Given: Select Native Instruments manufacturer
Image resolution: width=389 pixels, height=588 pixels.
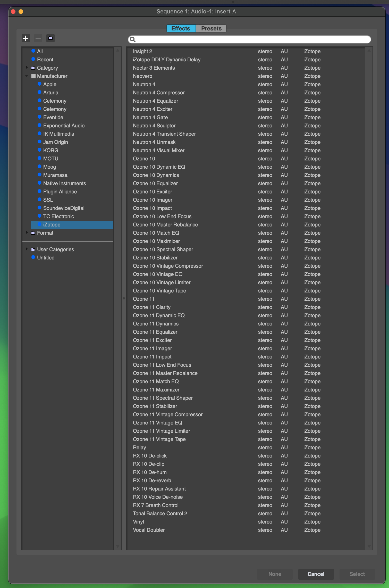Looking at the screenshot, I should click(x=65, y=183).
